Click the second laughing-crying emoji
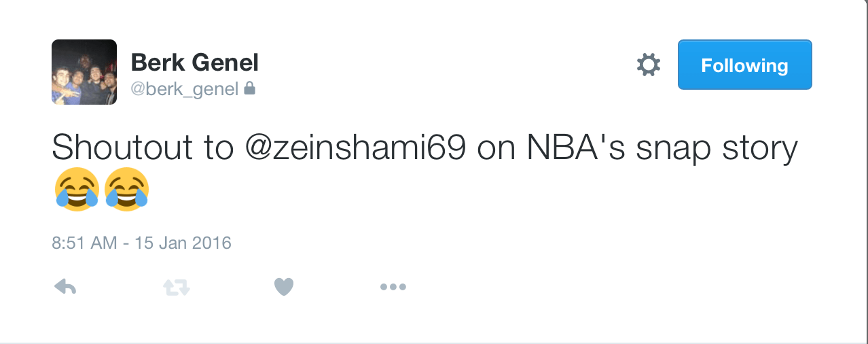868x344 pixels. [x=126, y=190]
